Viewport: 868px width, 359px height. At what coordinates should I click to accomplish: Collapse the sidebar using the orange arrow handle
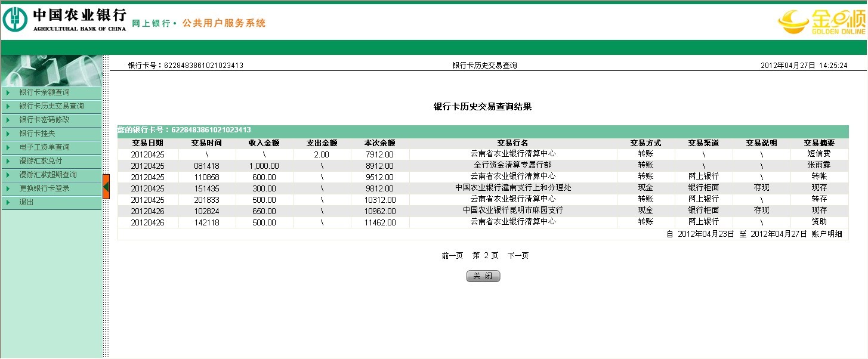106,187
